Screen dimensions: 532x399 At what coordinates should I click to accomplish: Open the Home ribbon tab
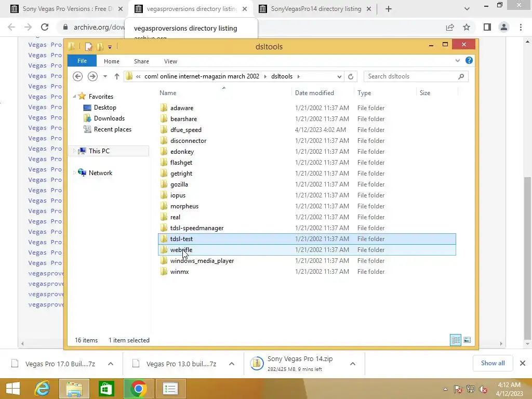point(112,61)
